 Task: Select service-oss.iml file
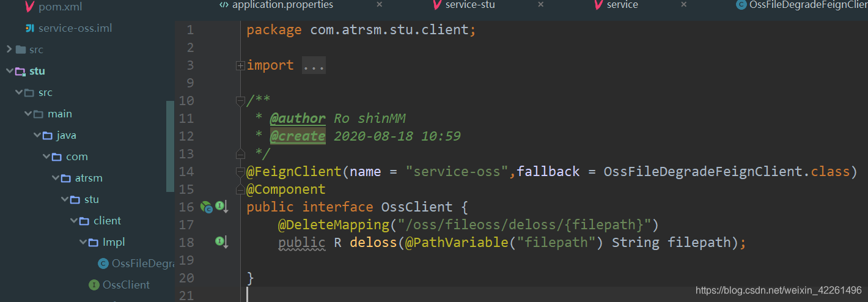click(75, 28)
